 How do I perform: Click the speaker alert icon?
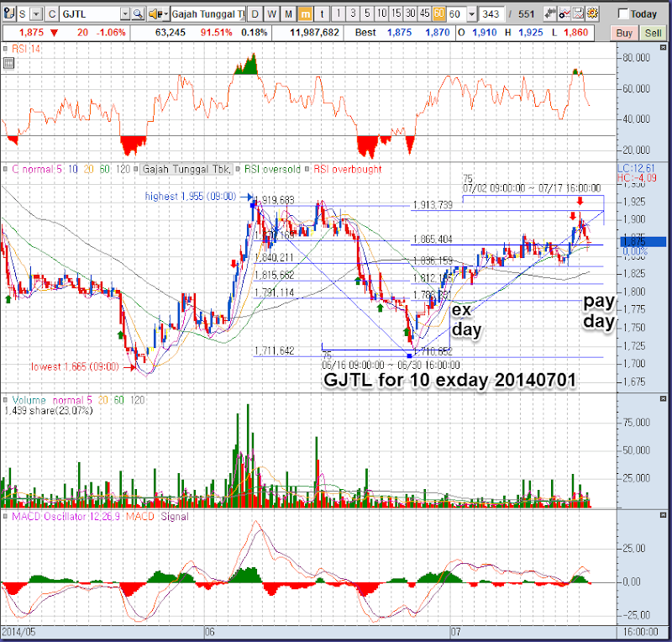(x=154, y=14)
